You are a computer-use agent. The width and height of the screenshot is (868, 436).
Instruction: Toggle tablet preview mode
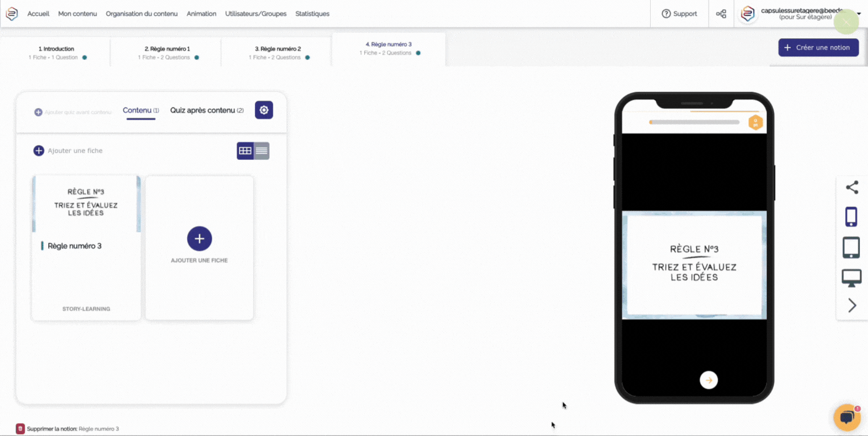(851, 247)
